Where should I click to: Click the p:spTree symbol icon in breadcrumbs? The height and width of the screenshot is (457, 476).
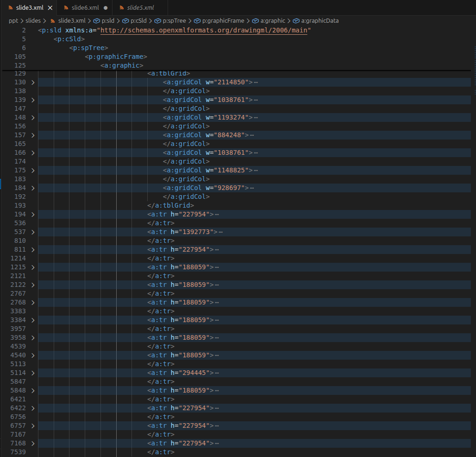click(x=157, y=21)
